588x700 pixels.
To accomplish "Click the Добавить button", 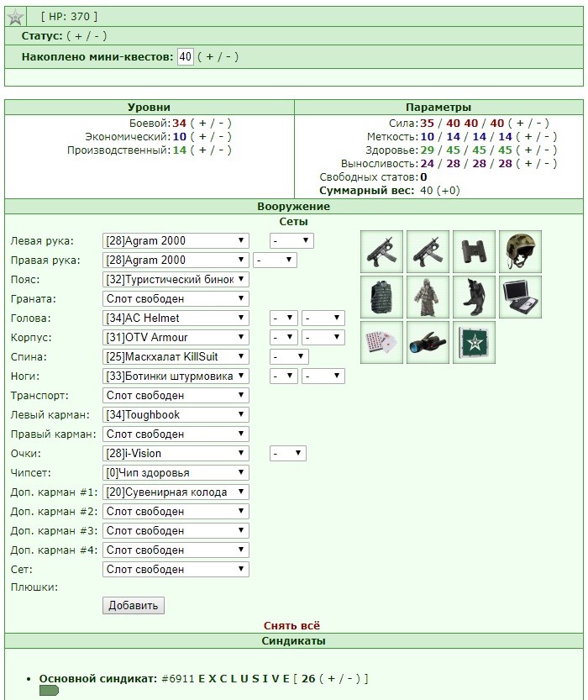I will [x=134, y=605].
